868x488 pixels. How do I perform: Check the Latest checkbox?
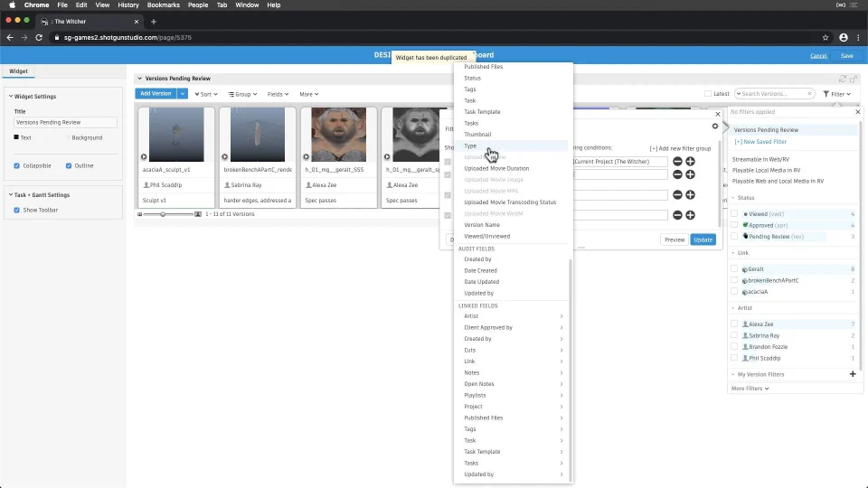pyautogui.click(x=708, y=94)
